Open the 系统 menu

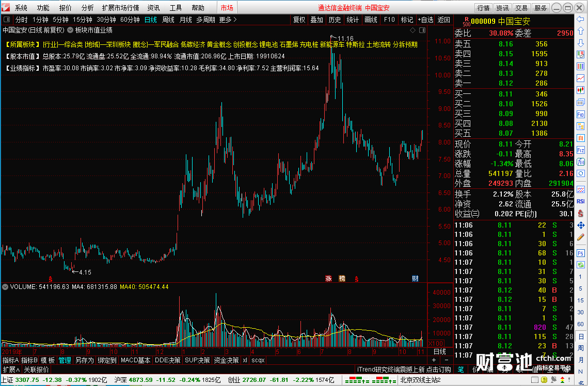coord(21,8)
